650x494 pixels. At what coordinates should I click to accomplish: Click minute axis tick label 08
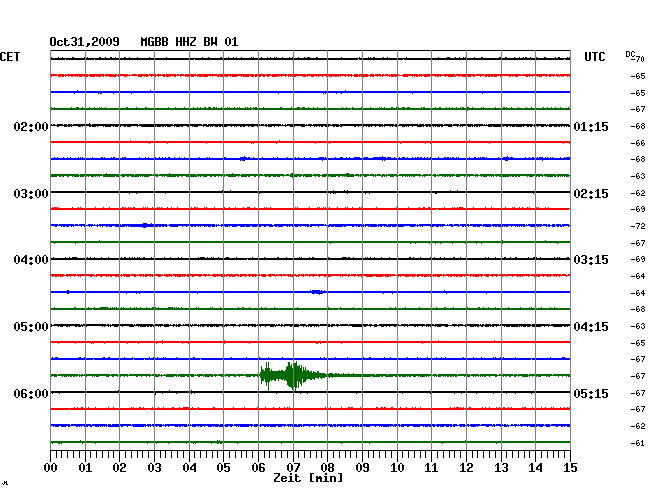coord(327,467)
